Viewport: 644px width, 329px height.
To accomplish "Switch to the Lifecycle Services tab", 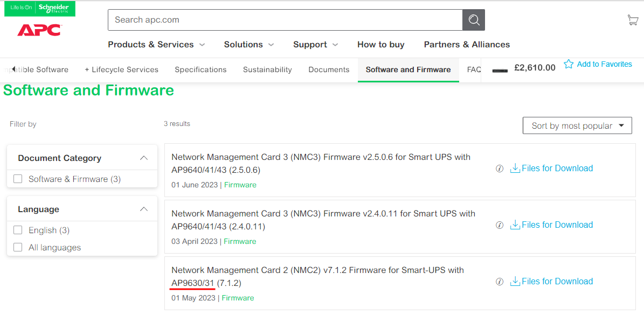I will [122, 70].
